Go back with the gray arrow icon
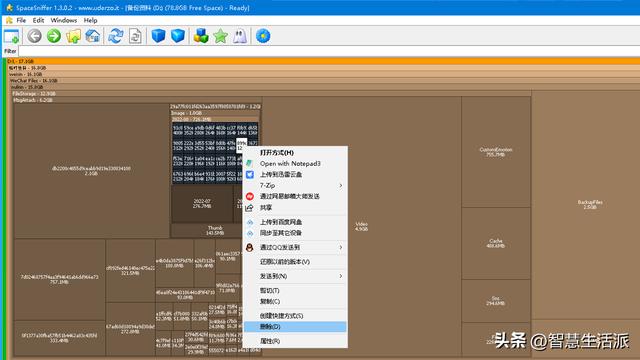Screen dimensions: 640x360 (35, 36)
